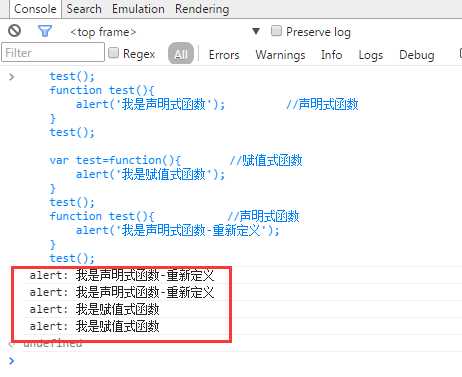Click the 'var test=function(){' code line

click(x=115, y=160)
